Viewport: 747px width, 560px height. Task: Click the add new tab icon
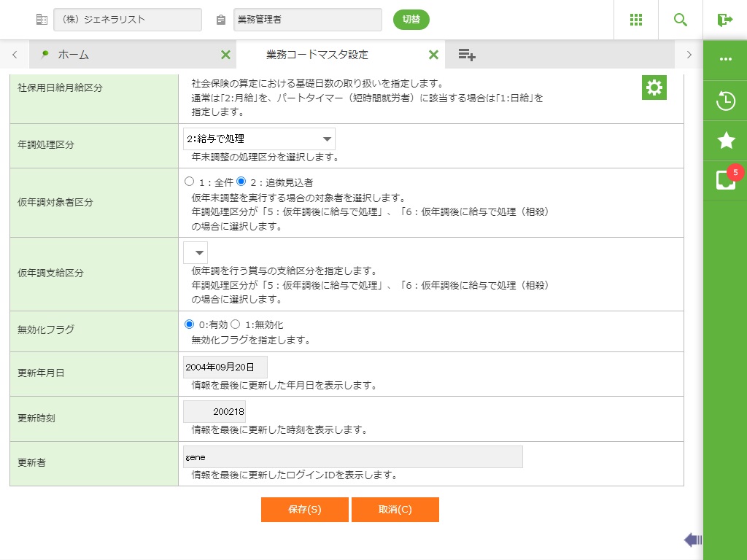[x=467, y=55]
